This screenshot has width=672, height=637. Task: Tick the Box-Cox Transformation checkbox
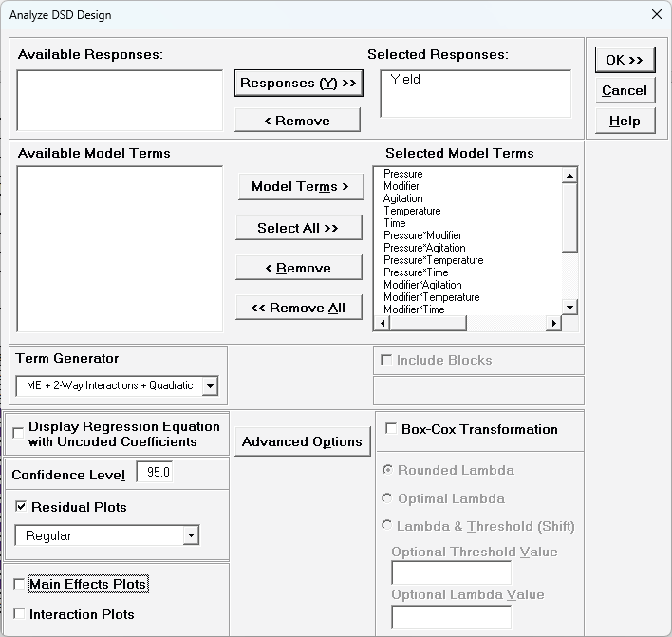391,429
